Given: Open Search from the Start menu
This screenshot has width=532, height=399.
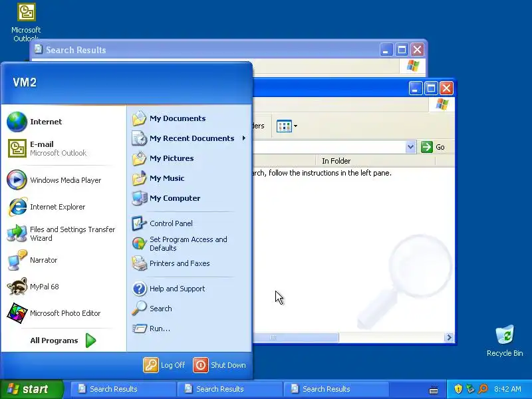Looking at the screenshot, I should pos(190,309).
